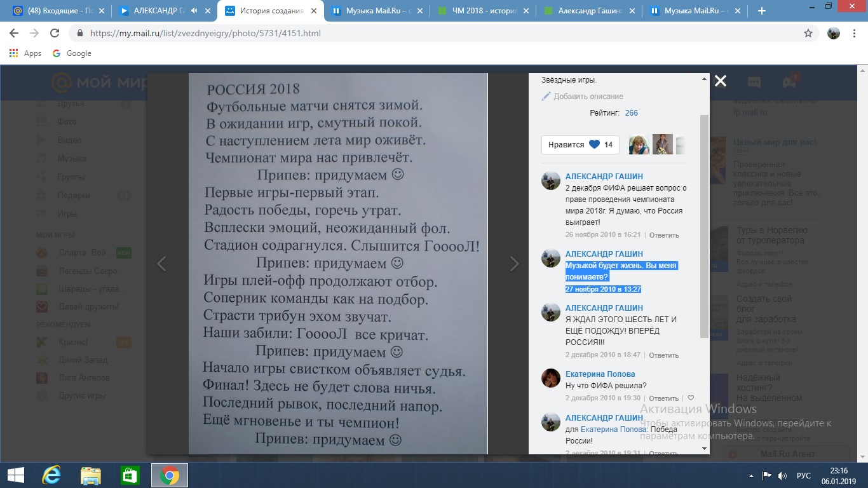
Task: Open File Explorer from taskbar
Action: (x=90, y=475)
